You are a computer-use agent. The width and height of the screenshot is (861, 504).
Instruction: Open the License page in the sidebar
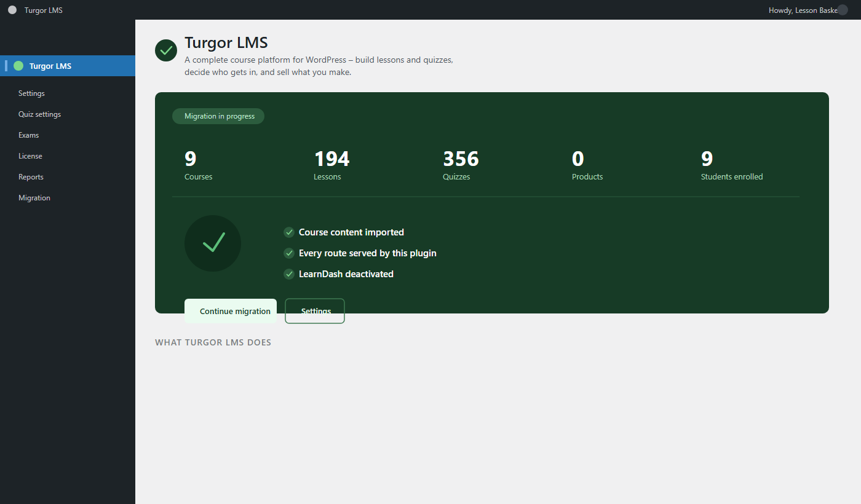tap(30, 156)
